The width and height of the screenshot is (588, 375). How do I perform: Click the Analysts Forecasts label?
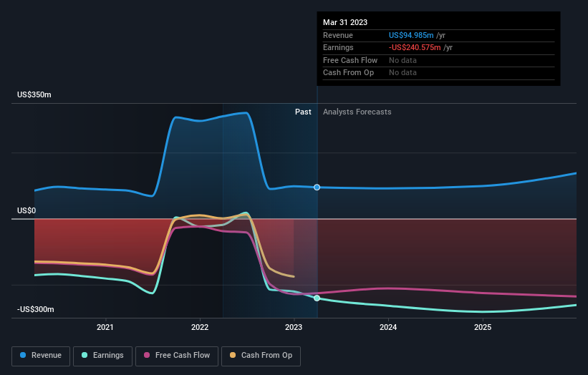[357, 112]
